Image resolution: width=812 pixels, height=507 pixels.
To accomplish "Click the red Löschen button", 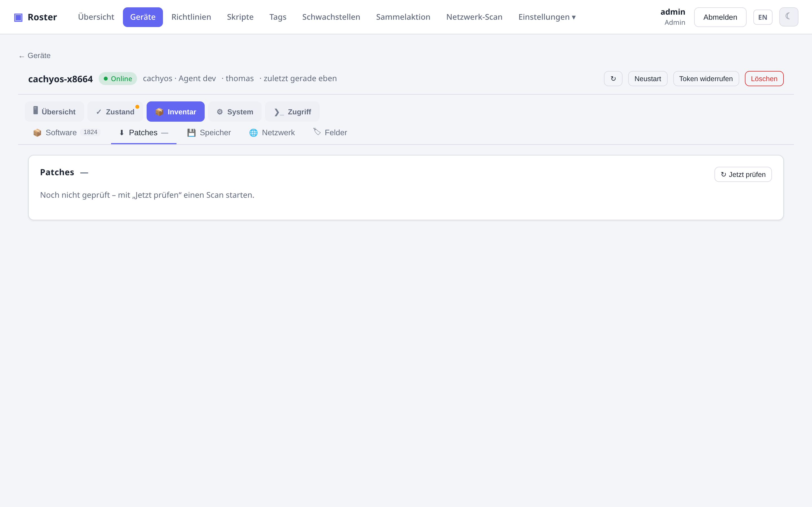I will pos(764,79).
